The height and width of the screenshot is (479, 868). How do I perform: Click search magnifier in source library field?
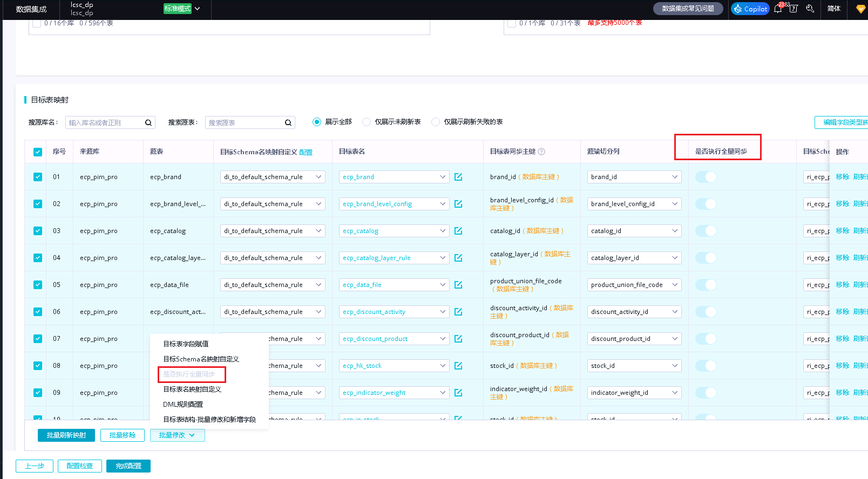148,123
